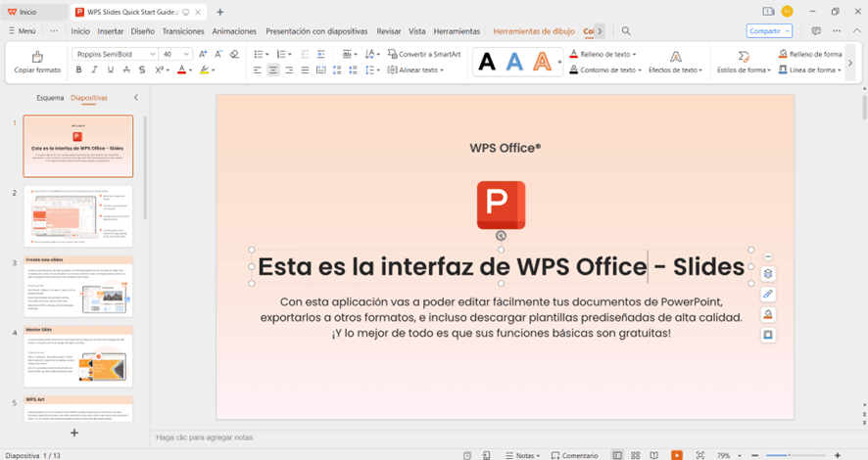Decrease font size with the A- icon
Screen dimensions: 868x460
(x=218, y=54)
